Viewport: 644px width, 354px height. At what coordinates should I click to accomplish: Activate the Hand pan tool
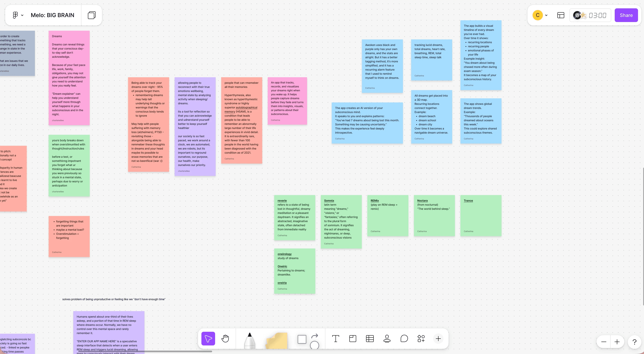tap(225, 338)
